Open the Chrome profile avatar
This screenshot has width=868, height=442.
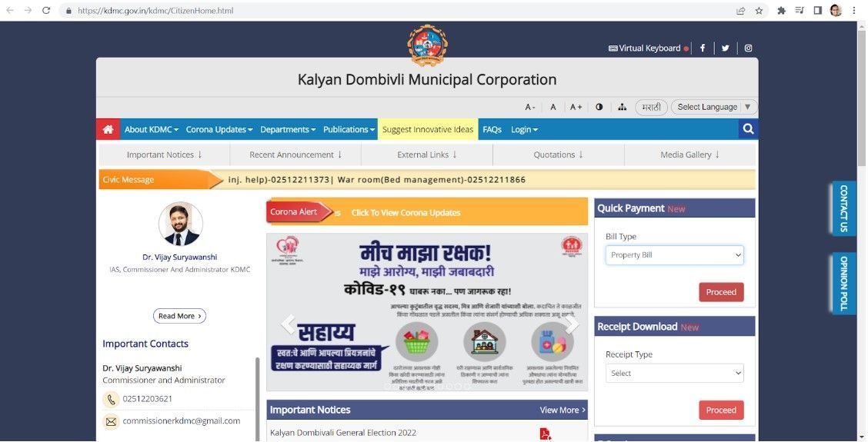836,11
